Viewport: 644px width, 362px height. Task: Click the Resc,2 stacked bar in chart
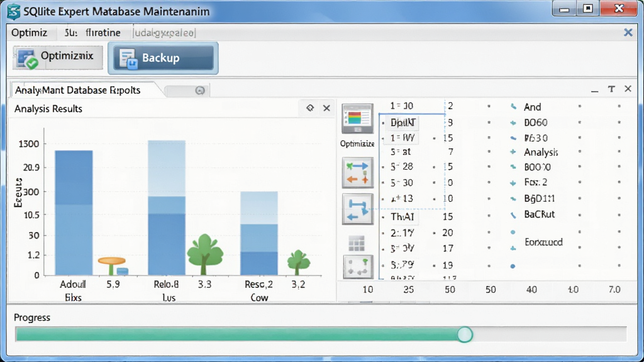pyautogui.click(x=259, y=233)
